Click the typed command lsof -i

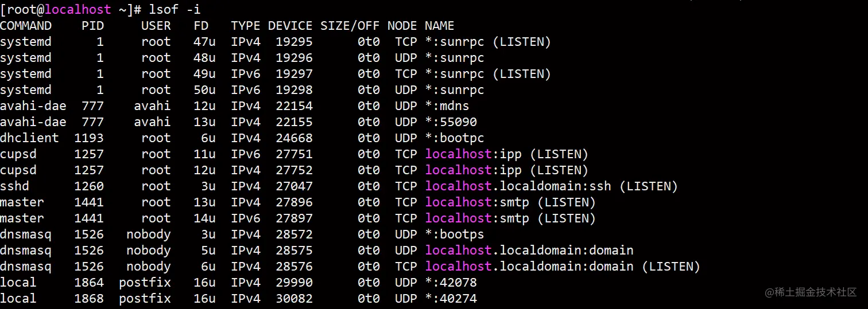[175, 9]
